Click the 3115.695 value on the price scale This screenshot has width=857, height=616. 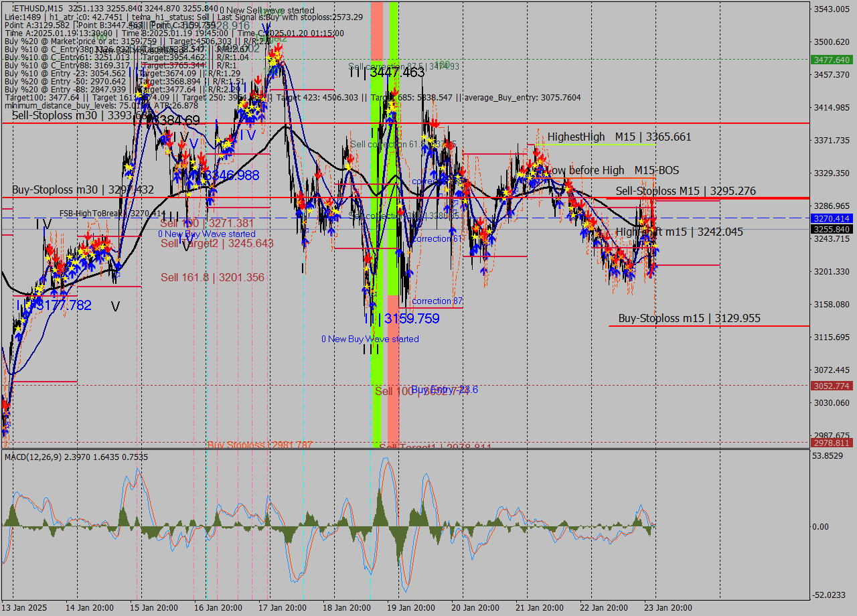(832, 337)
